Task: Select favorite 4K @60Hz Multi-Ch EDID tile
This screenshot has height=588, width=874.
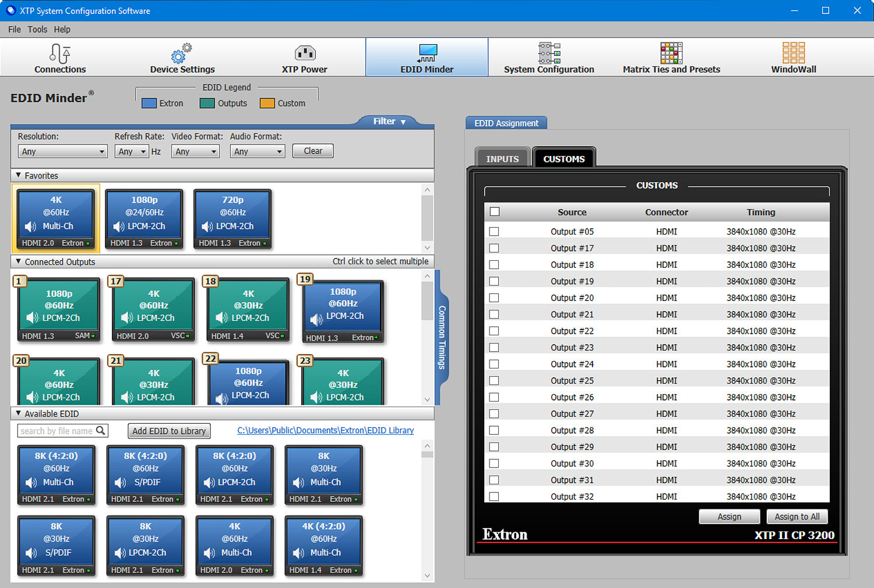Action: 56,219
